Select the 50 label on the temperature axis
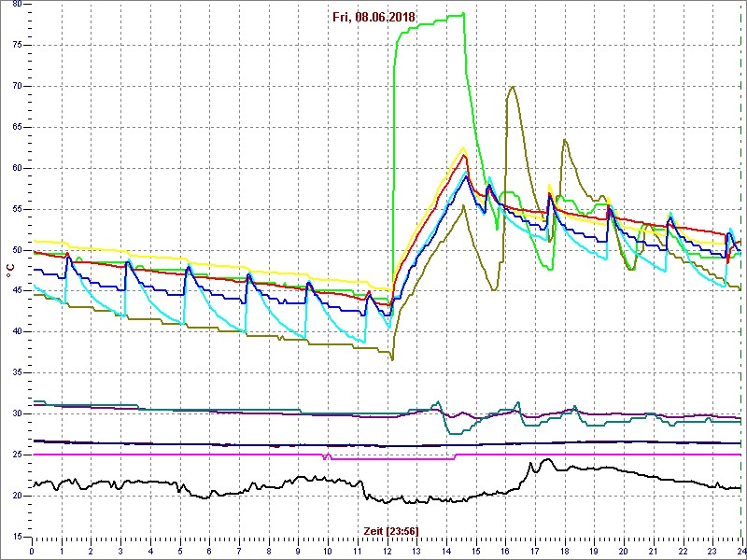This screenshot has height=560, width=747. (16, 250)
